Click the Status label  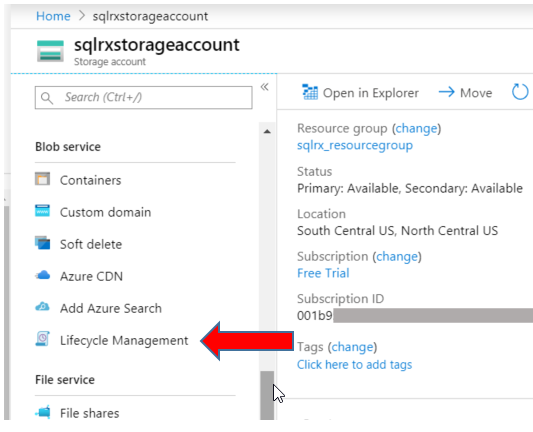314,171
